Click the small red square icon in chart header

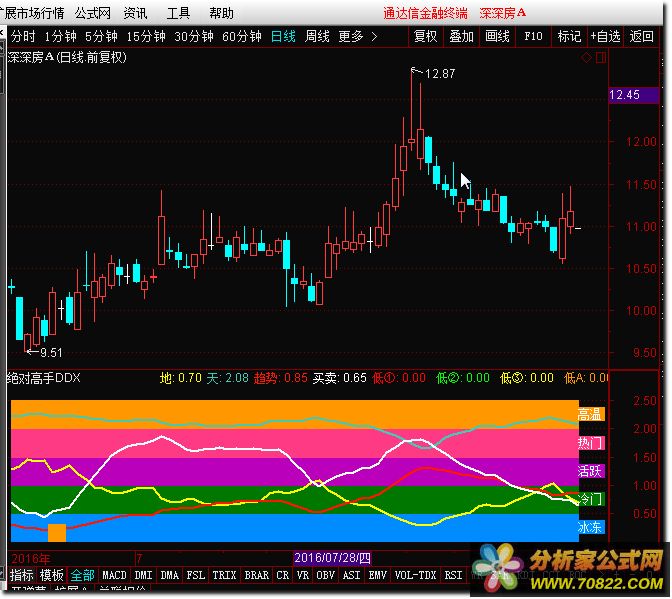(x=599, y=57)
